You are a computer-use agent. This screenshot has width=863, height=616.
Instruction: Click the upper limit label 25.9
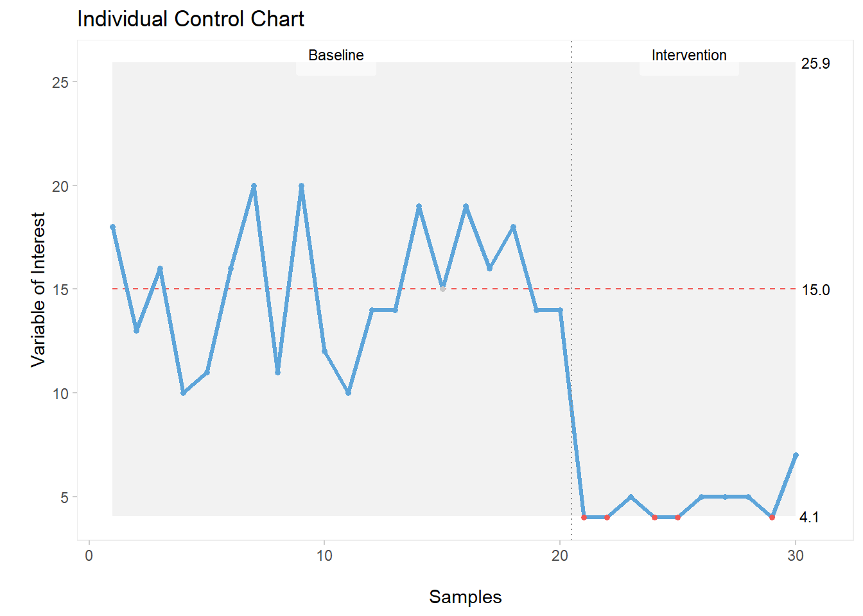pos(815,64)
